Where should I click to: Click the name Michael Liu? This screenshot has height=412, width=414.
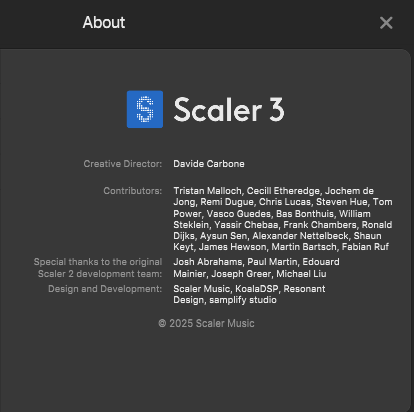click(301, 274)
